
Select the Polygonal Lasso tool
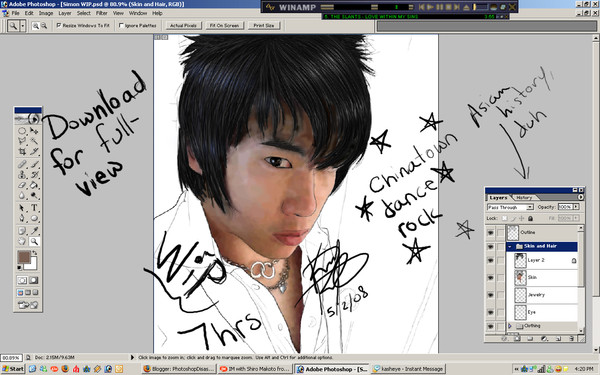pos(22,141)
